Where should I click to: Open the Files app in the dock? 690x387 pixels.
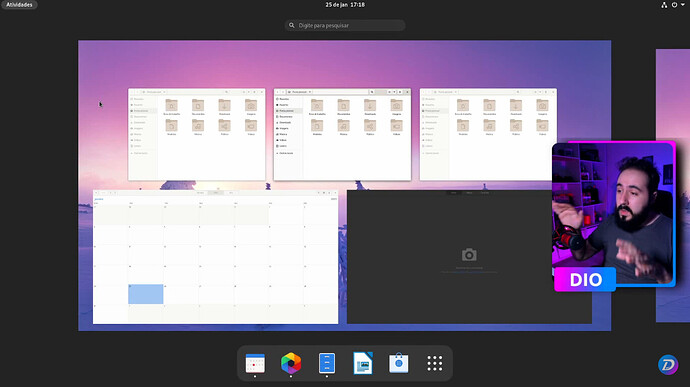(x=327, y=363)
